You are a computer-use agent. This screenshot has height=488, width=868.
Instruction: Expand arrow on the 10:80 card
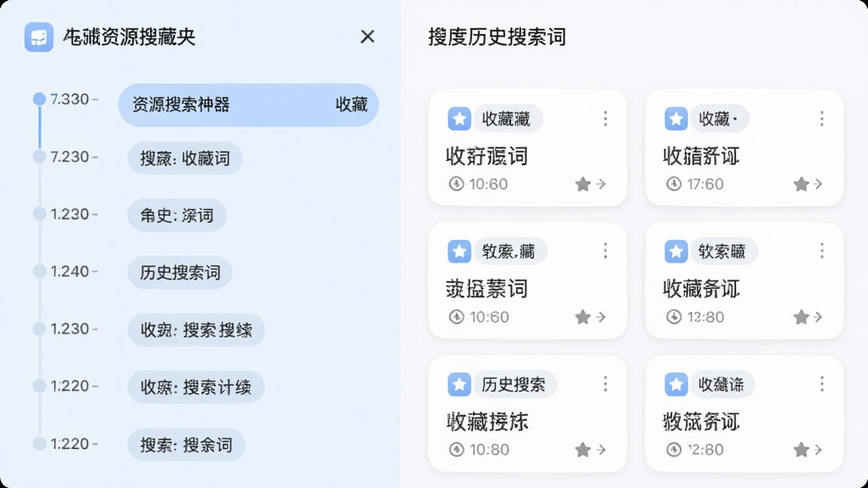(602, 450)
